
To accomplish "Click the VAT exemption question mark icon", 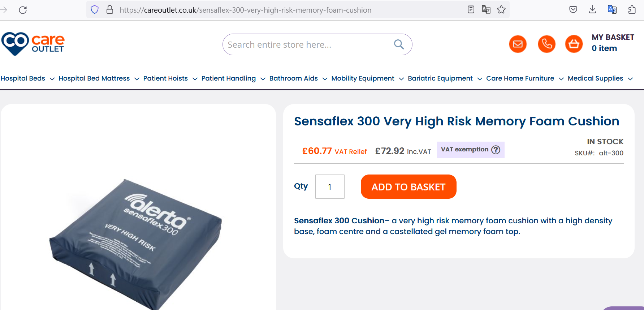I will 496,150.
